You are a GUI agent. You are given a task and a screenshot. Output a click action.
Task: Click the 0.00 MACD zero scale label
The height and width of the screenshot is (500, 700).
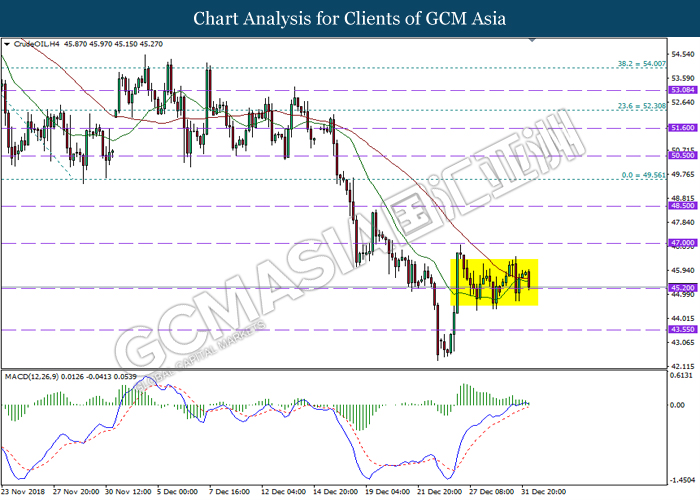click(678, 405)
